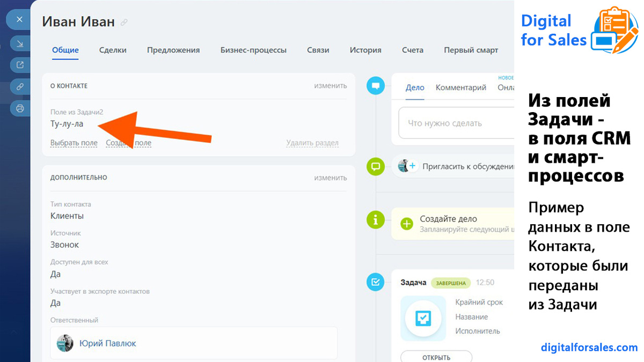
Task: Click the Создайте дело heading
Action: tap(448, 219)
